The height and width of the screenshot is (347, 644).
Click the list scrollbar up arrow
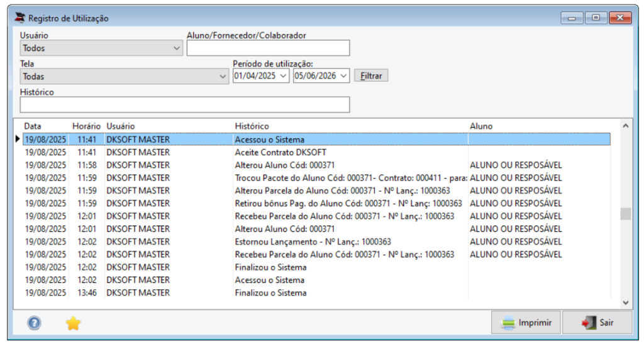626,126
